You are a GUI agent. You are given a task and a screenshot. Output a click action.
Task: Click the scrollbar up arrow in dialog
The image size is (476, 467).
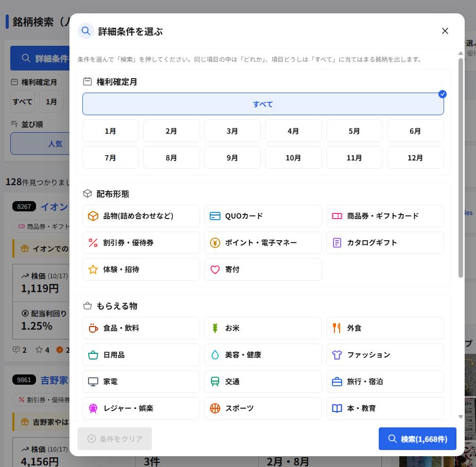[461, 53]
